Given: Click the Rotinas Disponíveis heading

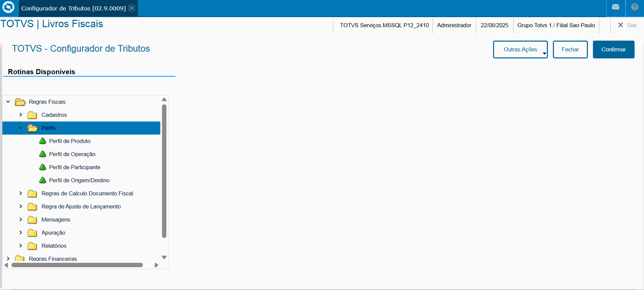Looking at the screenshot, I should pyautogui.click(x=42, y=72).
